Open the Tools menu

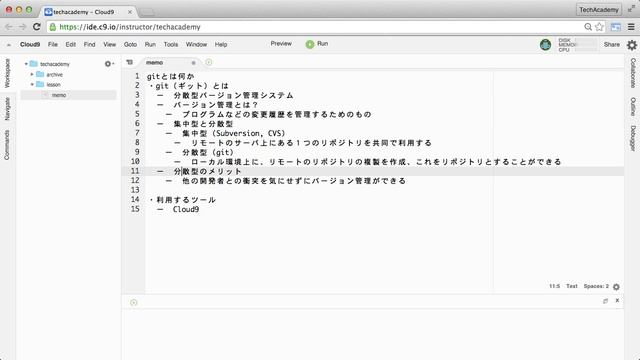tap(171, 44)
